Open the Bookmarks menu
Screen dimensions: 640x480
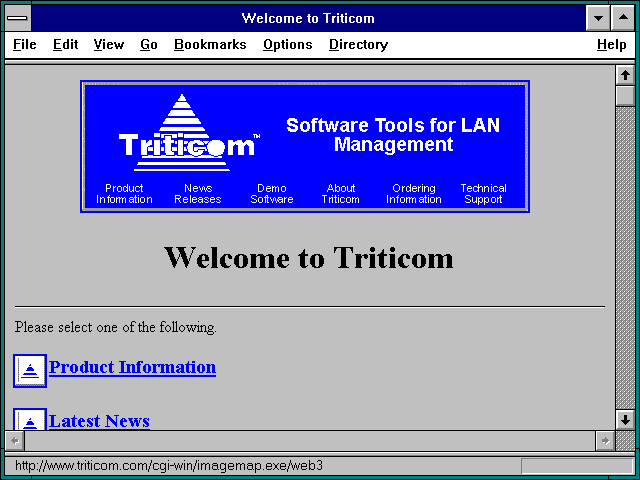(x=210, y=44)
